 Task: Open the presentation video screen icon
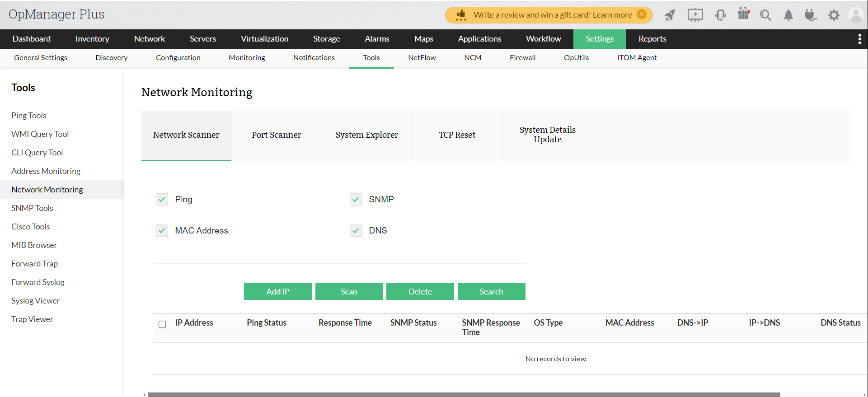click(x=695, y=15)
